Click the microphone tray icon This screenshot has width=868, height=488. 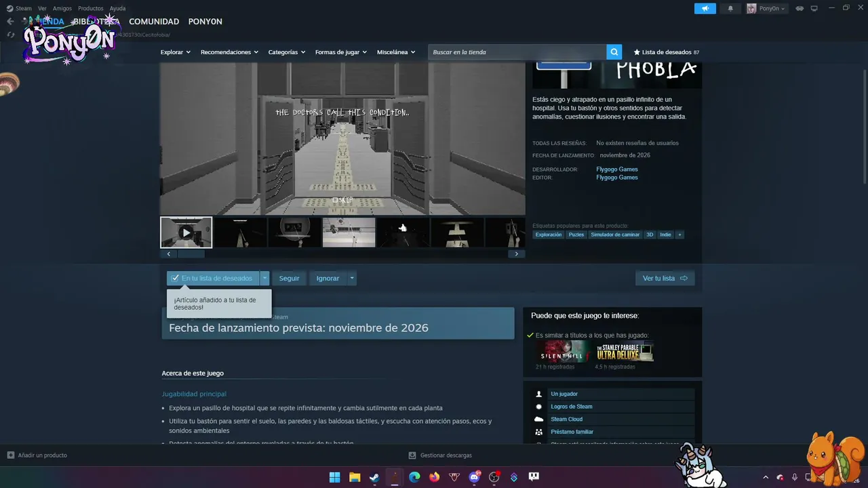[x=794, y=477]
